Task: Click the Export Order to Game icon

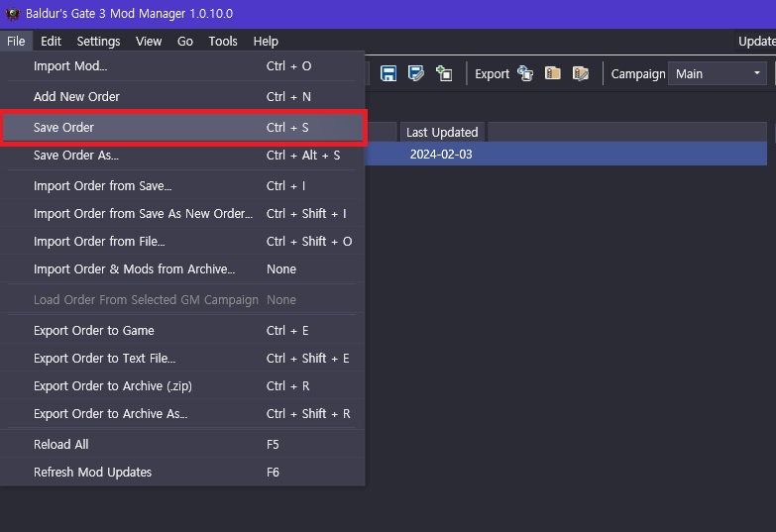Action: tap(525, 73)
